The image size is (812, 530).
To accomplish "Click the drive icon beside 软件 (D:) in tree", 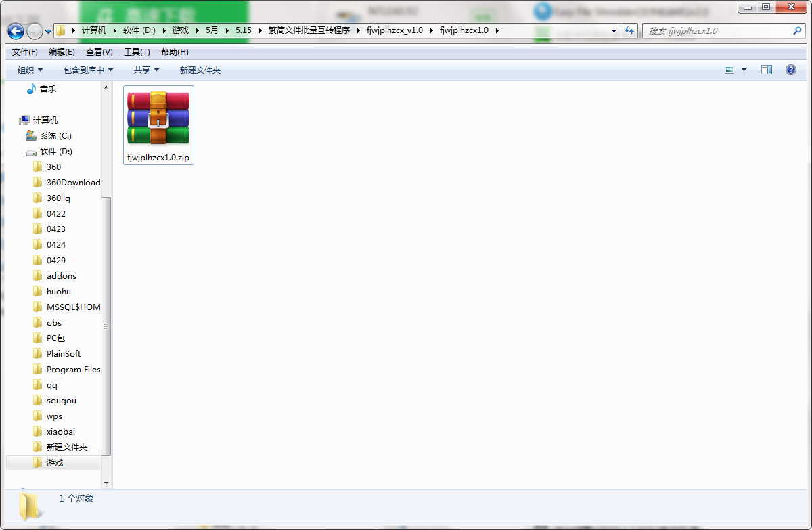I will click(31, 152).
